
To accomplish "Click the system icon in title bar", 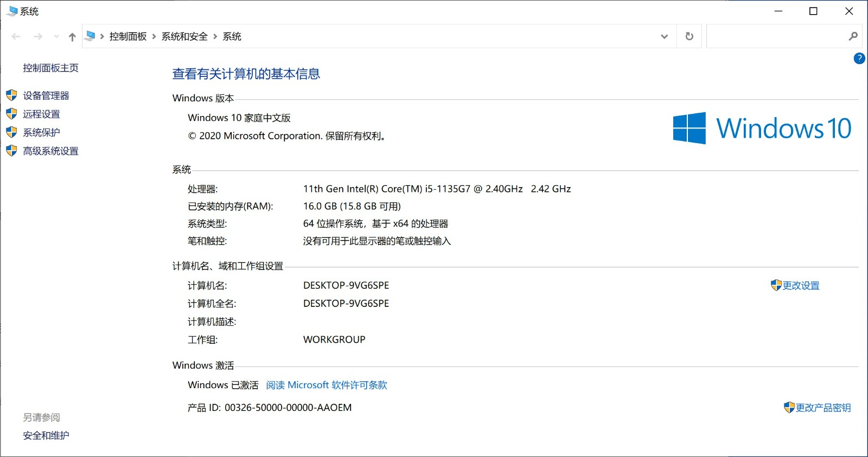I will click(12, 11).
